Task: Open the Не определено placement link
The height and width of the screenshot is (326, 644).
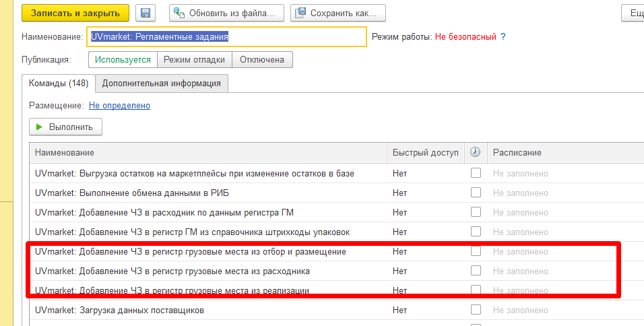Action: click(119, 106)
